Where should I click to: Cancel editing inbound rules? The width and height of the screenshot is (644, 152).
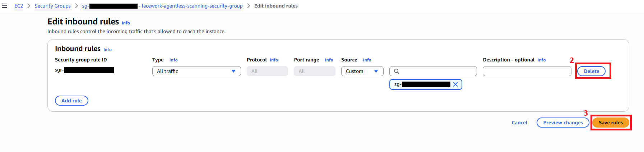pos(519,123)
